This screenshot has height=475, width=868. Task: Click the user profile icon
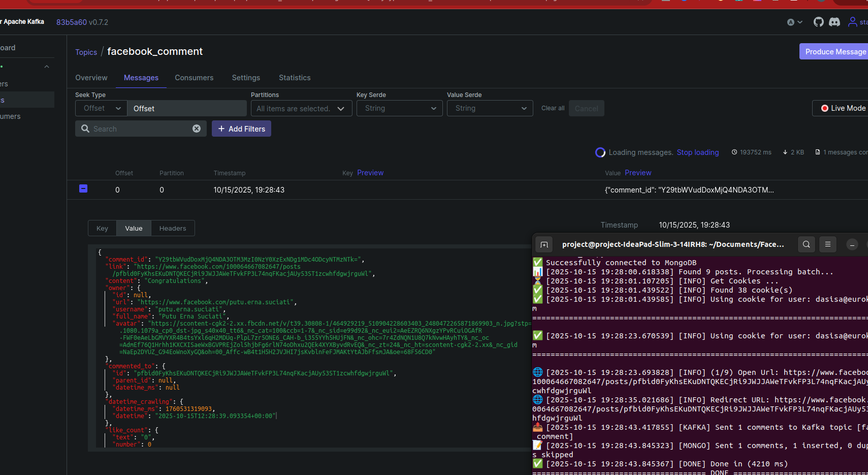[x=852, y=22]
